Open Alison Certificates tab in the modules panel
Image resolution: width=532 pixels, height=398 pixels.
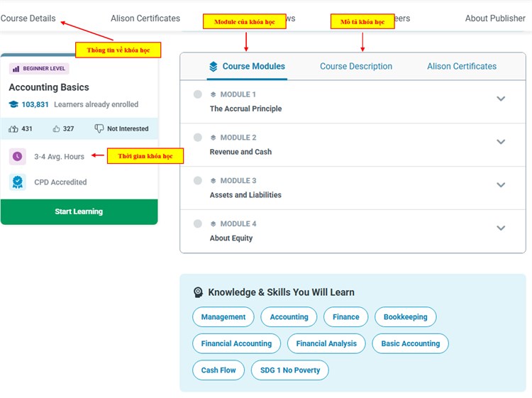coord(461,67)
